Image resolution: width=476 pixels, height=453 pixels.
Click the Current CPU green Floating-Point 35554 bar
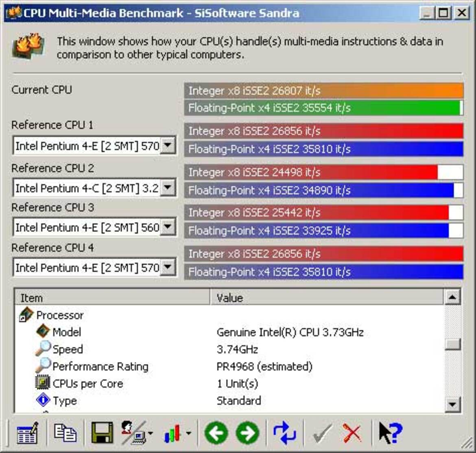tap(323, 108)
